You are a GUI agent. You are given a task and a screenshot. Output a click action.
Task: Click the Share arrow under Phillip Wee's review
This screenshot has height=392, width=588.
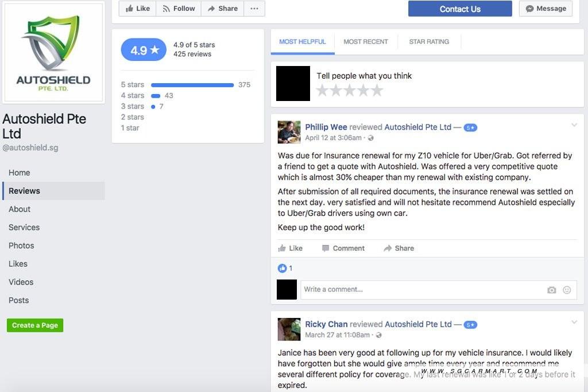coord(399,248)
